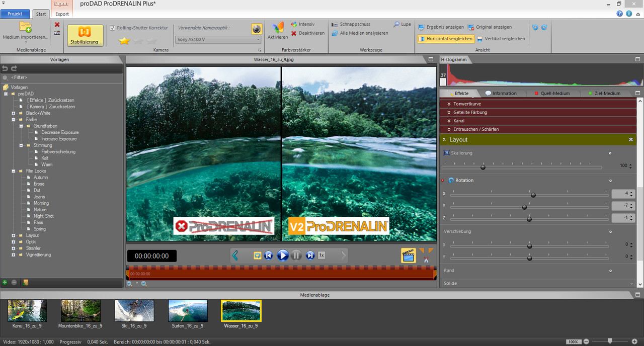Expand the Entrauschen / Schärfen section
The height and width of the screenshot is (346, 644).
538,129
